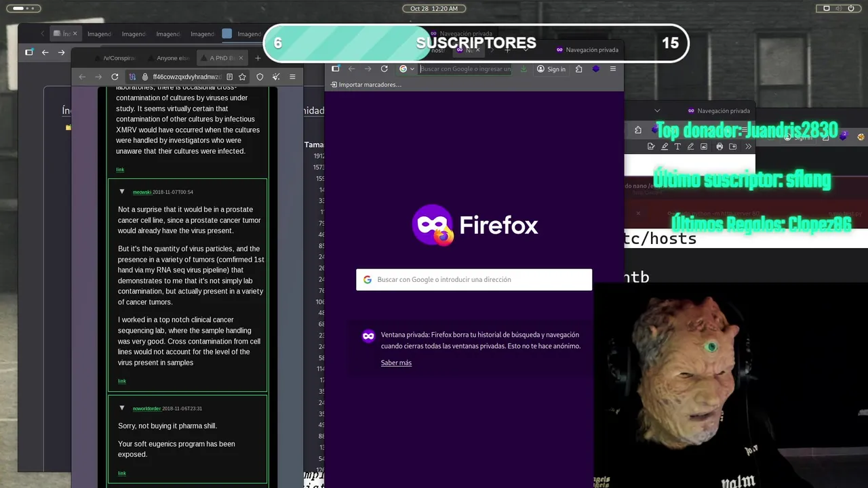Reload the Firefox private window page
868x488 pixels.
[384, 68]
